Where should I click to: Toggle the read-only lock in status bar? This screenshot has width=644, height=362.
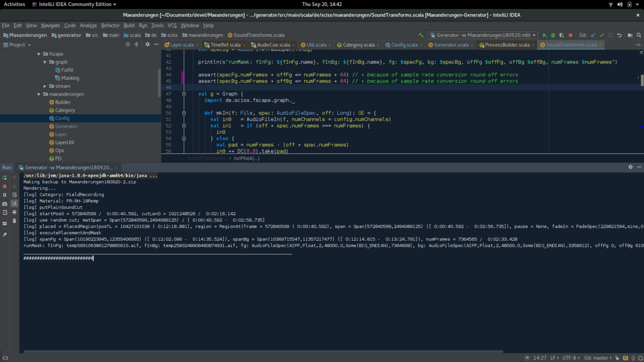[x=617, y=358]
